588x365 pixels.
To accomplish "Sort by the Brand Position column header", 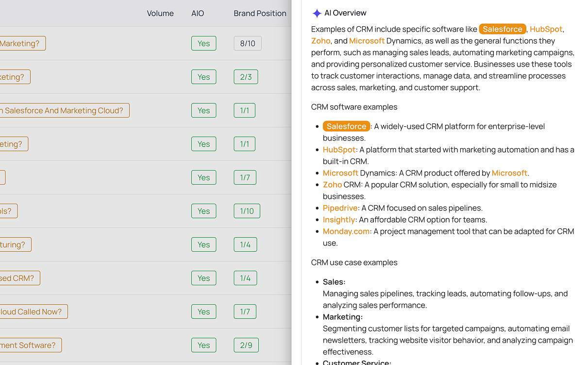I will click(x=260, y=14).
